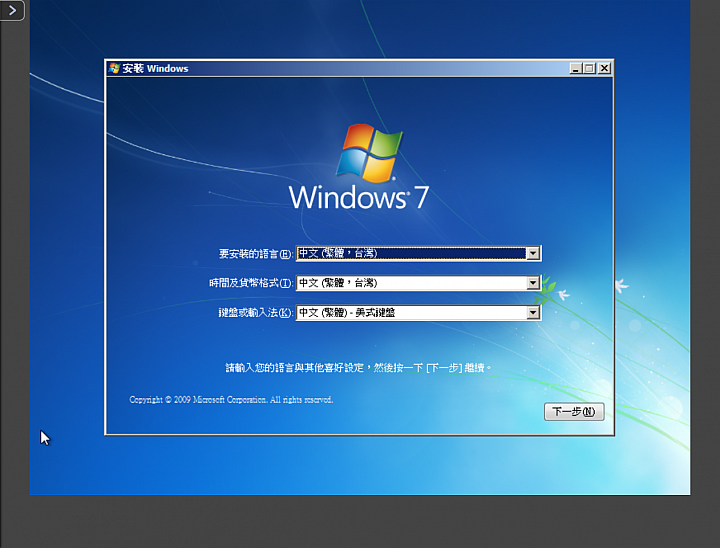Click the 要安裝的語言(E) label text

tap(256, 254)
